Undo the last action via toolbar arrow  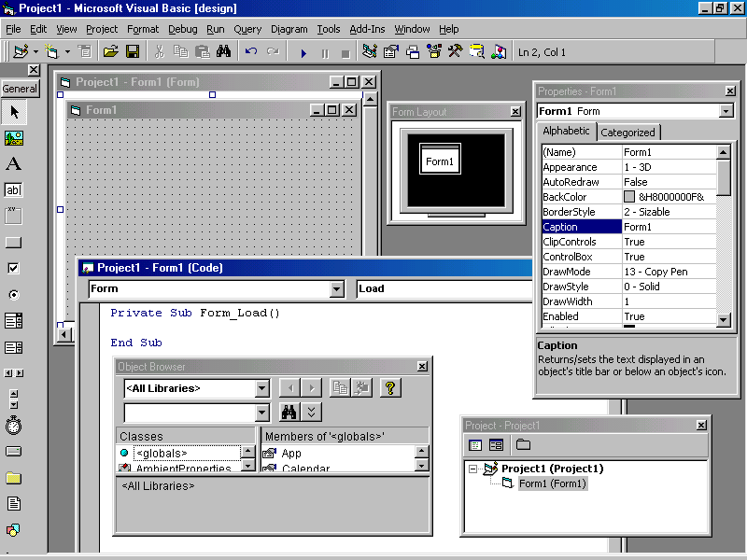(x=251, y=51)
